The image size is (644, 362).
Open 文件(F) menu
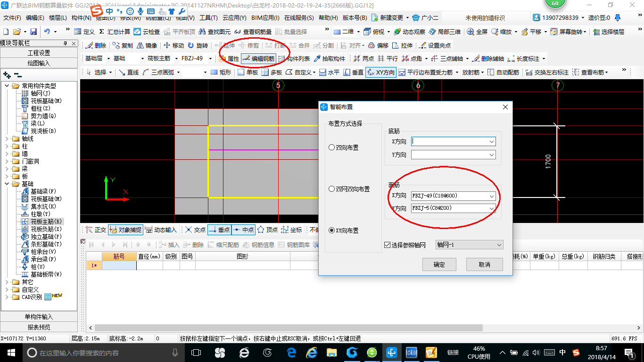(x=12, y=18)
